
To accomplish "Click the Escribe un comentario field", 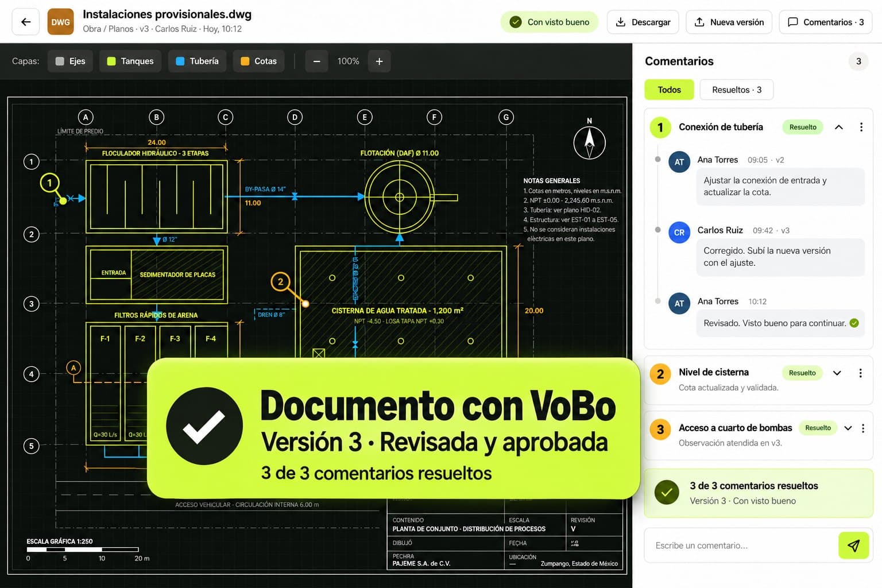I will tap(741, 546).
